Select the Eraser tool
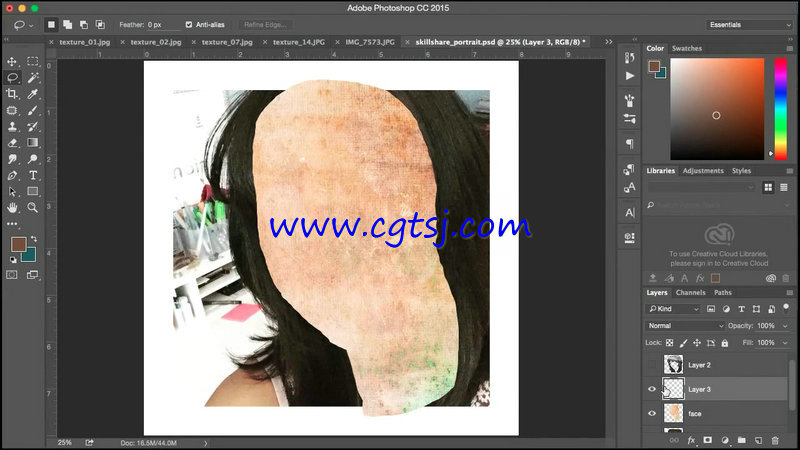Viewport: 800px width, 450px height. 12,143
